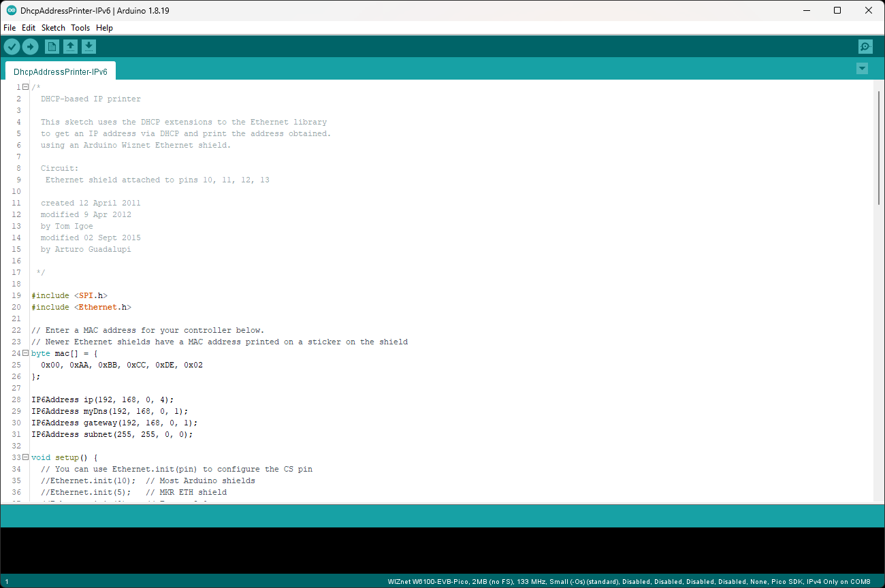Select the DhcpAddressPrinter-IPv6 tab

(x=61, y=71)
